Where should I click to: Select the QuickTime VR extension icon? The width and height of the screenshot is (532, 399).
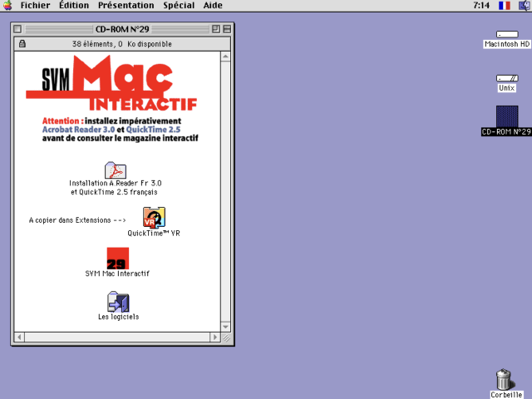(x=154, y=218)
